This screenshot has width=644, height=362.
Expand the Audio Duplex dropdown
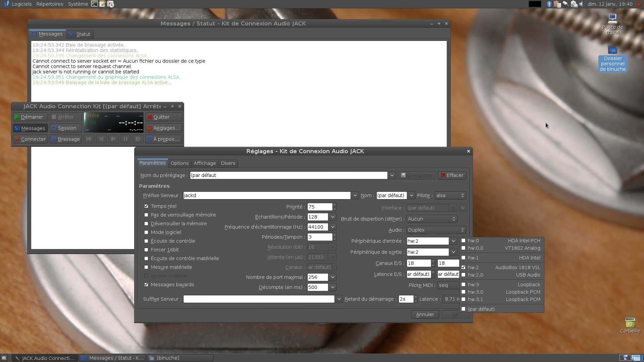tap(436, 230)
